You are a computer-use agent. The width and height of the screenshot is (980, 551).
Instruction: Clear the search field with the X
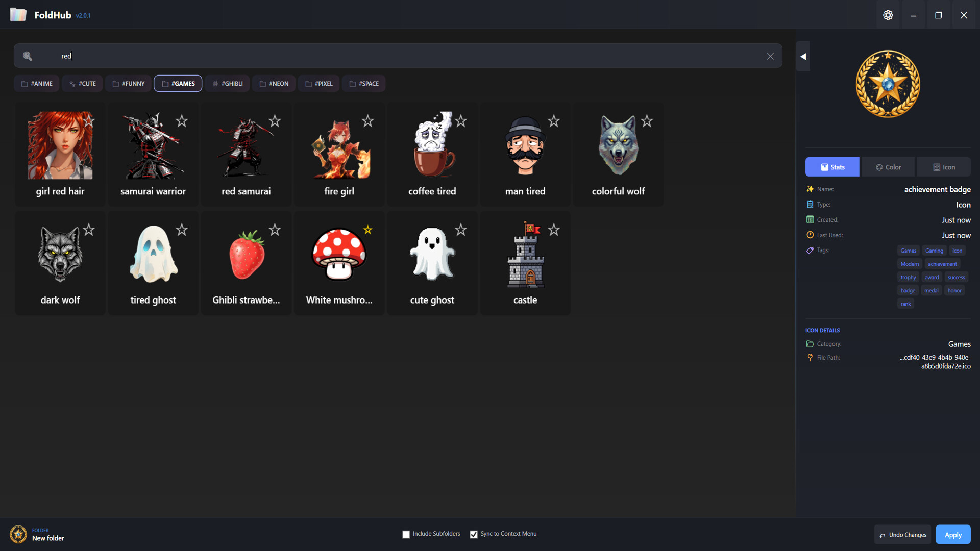click(x=770, y=56)
